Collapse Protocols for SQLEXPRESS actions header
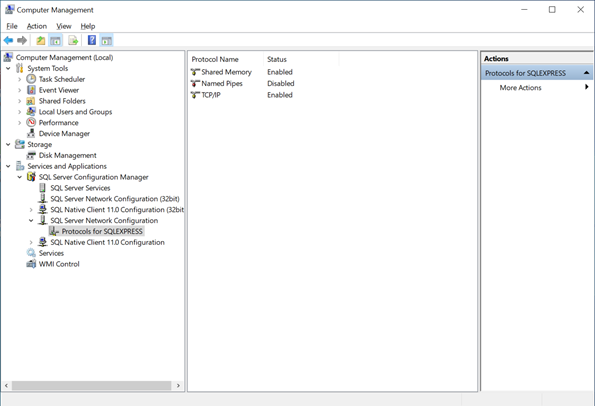Viewport: 595px width, 406px height. (x=586, y=72)
